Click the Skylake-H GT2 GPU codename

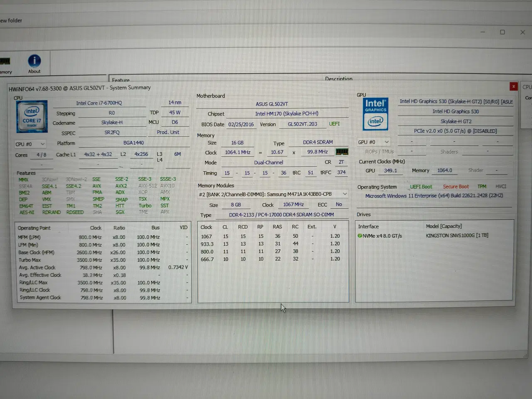click(456, 121)
